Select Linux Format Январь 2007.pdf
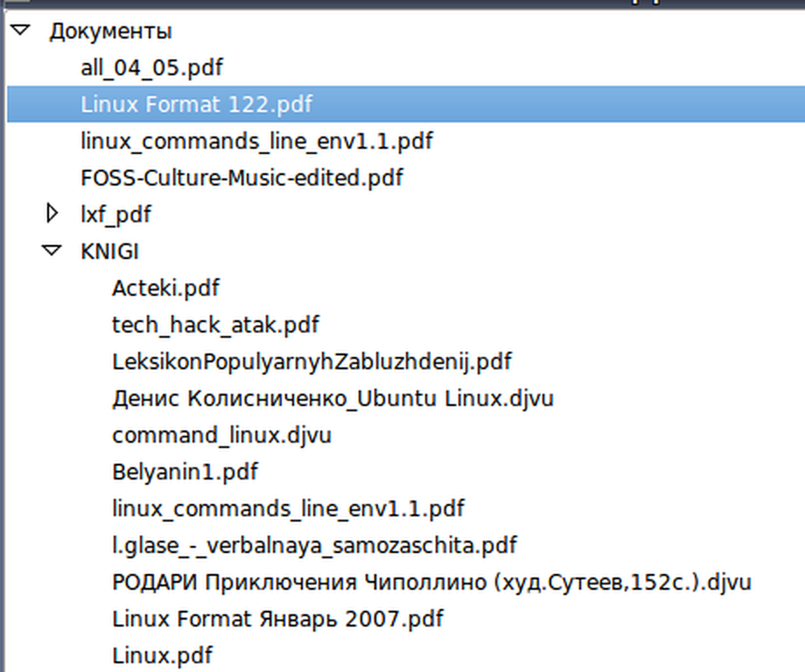Image resolution: width=805 pixels, height=672 pixels. click(x=277, y=619)
